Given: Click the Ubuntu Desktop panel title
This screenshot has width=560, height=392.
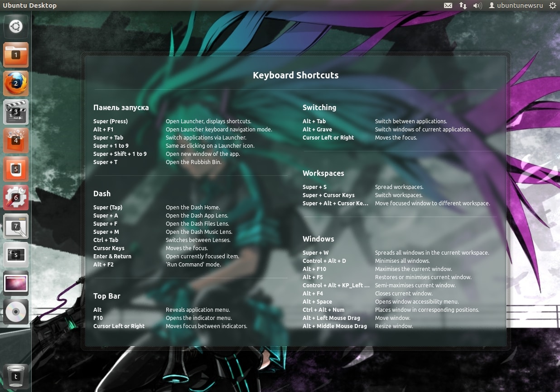Looking at the screenshot, I should (30, 5).
